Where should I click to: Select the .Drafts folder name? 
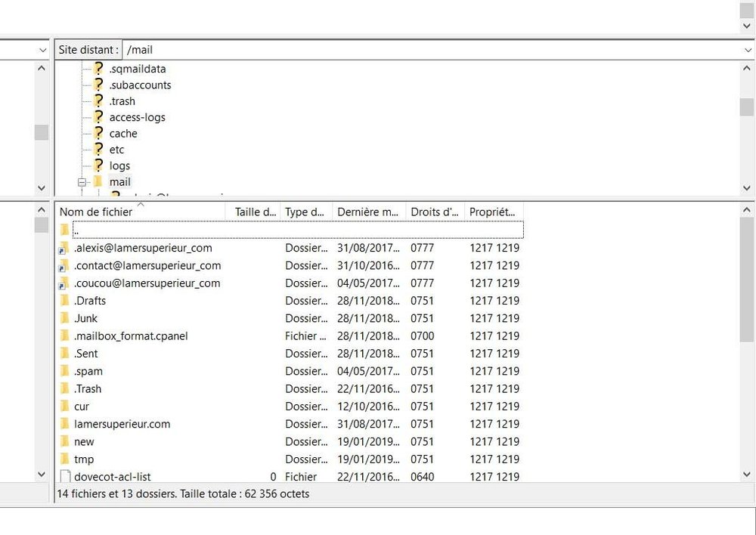click(x=90, y=301)
